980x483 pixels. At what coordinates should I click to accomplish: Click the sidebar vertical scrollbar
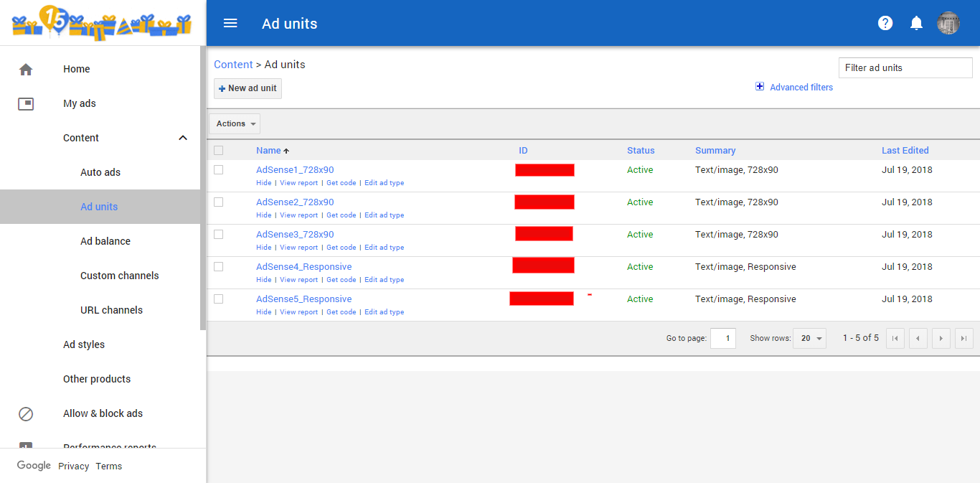203,188
